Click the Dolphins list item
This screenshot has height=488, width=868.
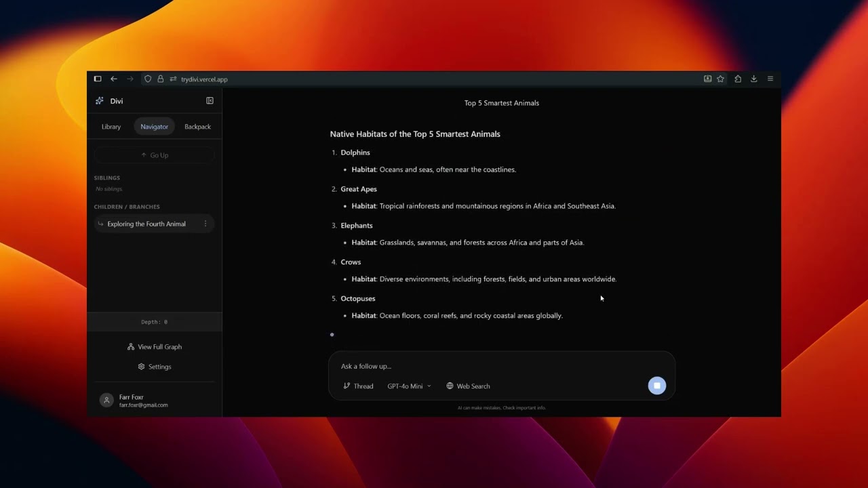coord(355,152)
